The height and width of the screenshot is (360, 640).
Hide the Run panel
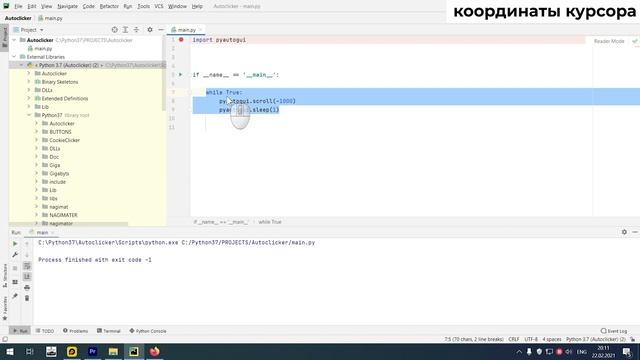635,232
